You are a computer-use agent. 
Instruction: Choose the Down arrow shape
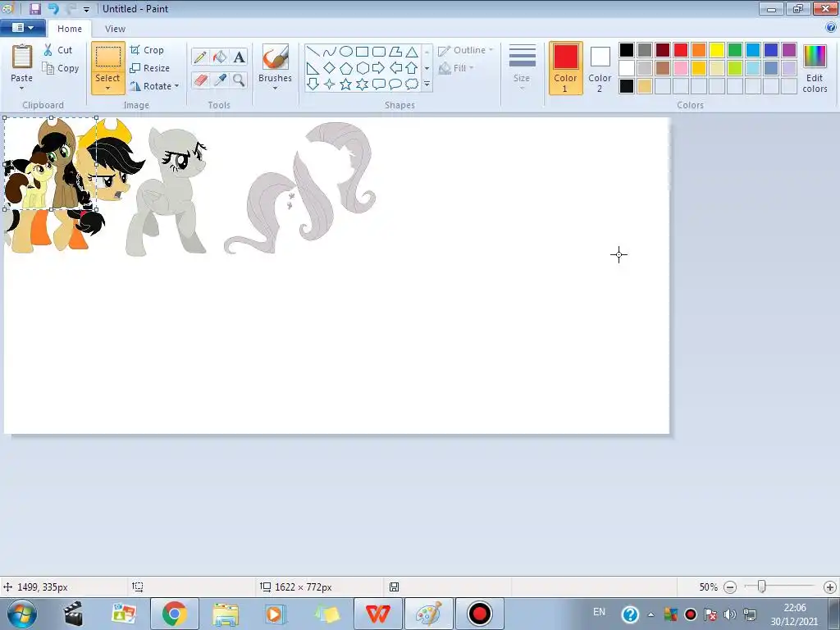point(313,84)
